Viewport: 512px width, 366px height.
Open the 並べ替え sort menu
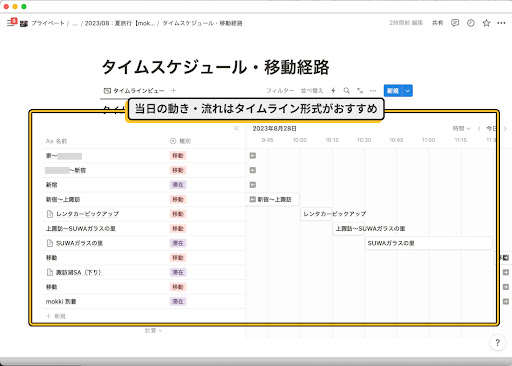pos(312,91)
